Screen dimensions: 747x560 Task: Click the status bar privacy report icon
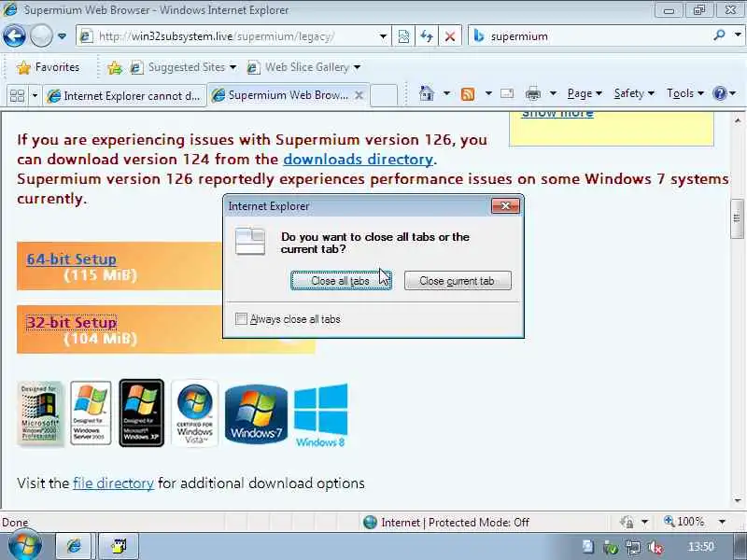coord(627,523)
